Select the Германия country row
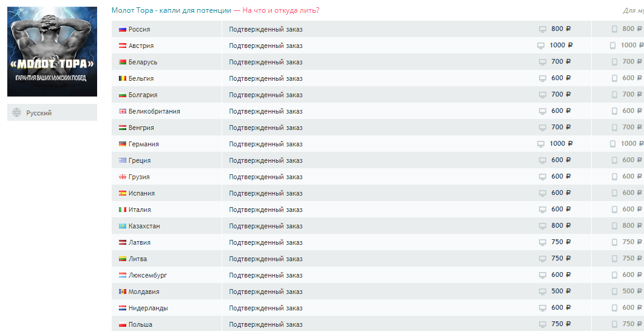Image resolution: width=644 pixels, height=331 pixels. click(x=143, y=144)
